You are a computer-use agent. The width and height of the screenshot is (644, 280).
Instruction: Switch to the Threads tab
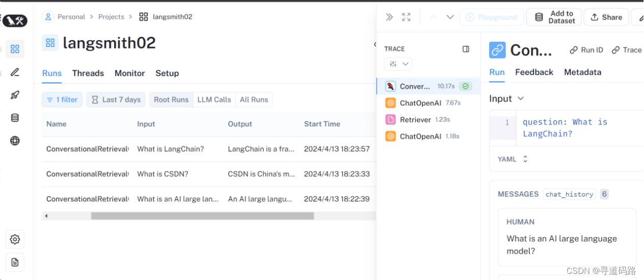[88, 73]
